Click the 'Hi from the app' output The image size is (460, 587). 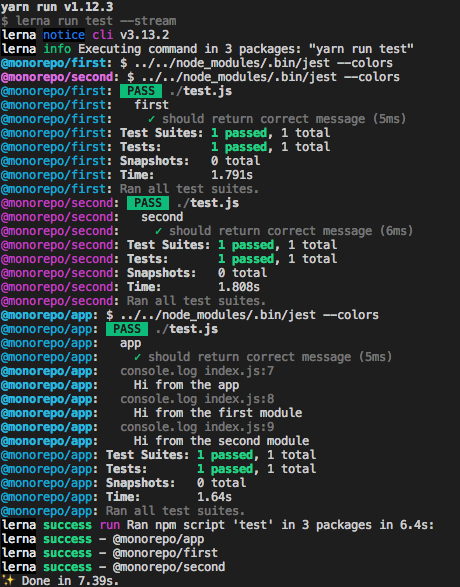click(186, 385)
